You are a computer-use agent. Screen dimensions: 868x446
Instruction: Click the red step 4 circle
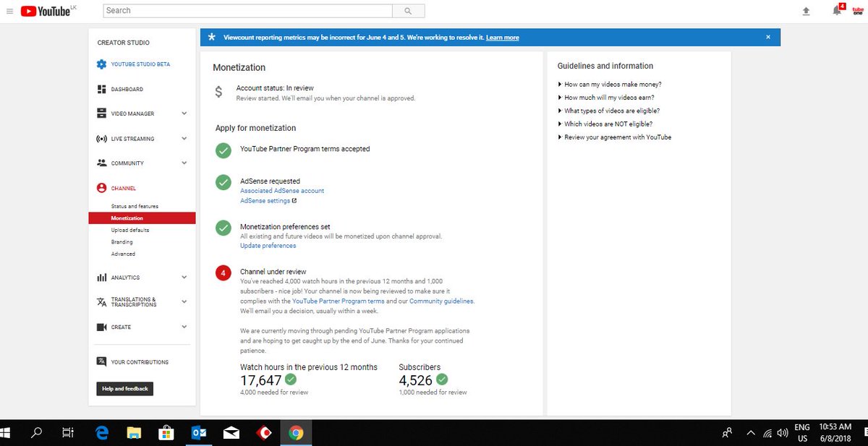coord(224,273)
